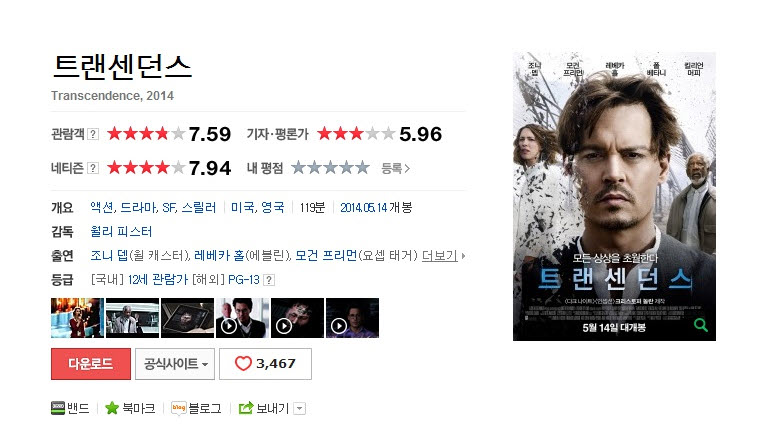
Task: Click the help icon next to 관람객
Action: tap(93, 134)
